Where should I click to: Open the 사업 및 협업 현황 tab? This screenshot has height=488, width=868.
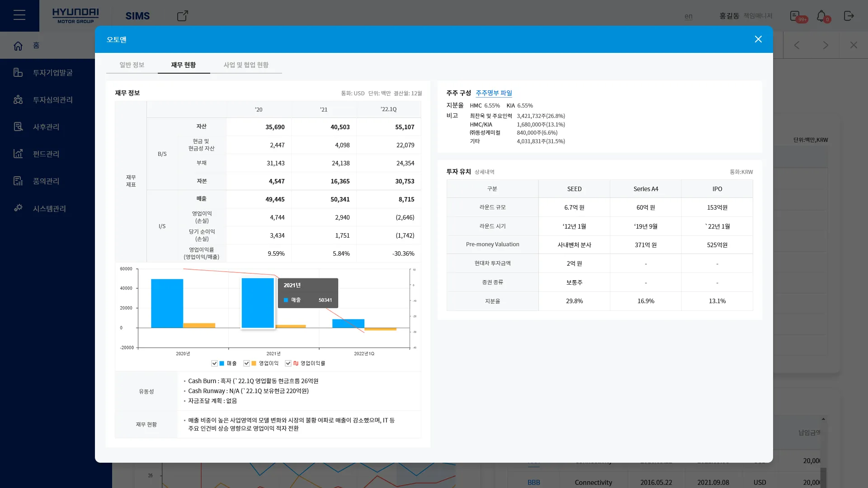click(x=246, y=65)
